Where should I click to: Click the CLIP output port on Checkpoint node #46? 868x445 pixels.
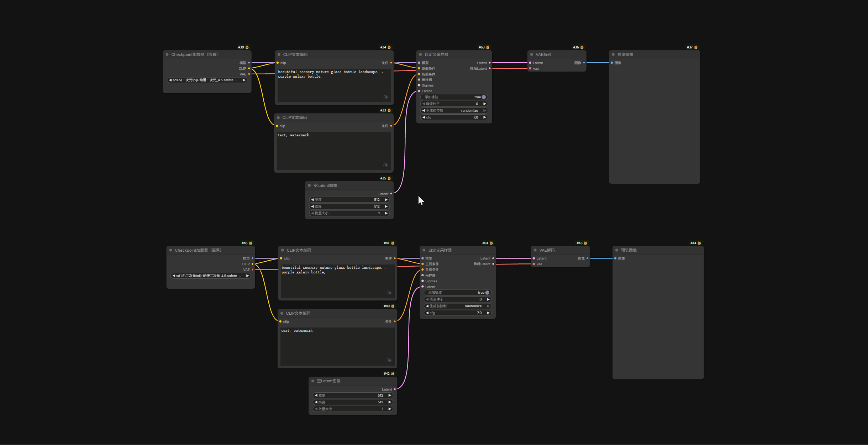[x=252, y=264]
